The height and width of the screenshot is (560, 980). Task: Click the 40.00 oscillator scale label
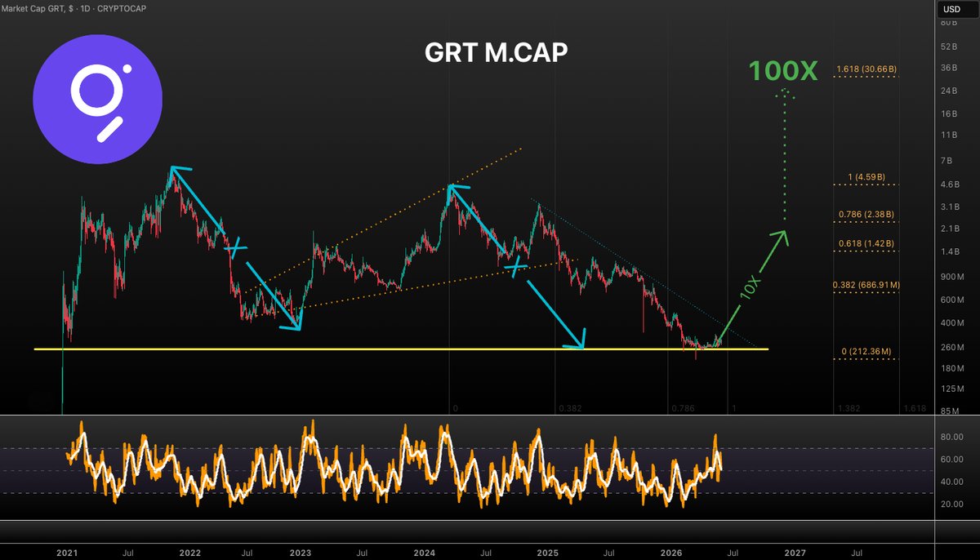click(x=951, y=482)
